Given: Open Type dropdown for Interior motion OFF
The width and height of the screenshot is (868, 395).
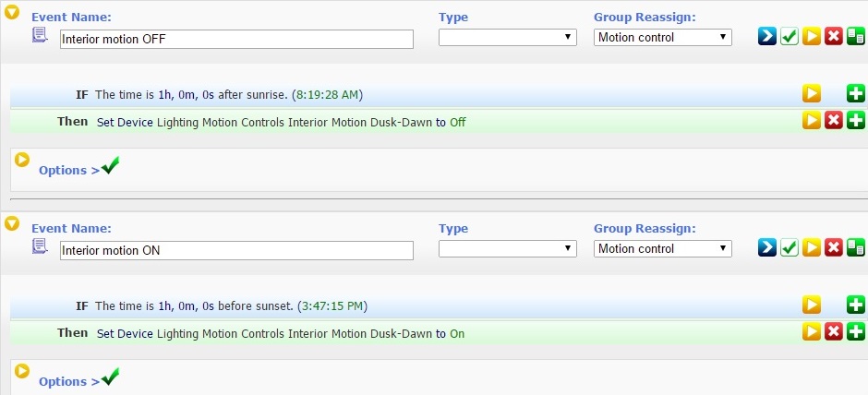Looking at the screenshot, I should coord(508,37).
